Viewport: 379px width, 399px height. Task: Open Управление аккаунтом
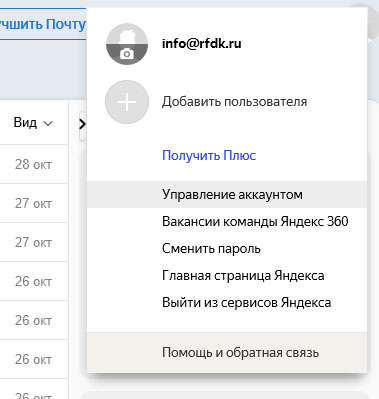click(x=227, y=194)
